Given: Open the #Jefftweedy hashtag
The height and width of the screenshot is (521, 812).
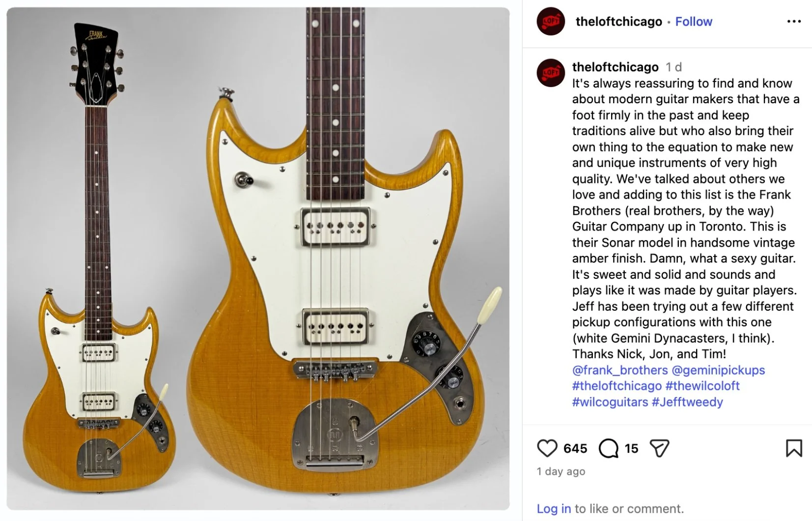Looking at the screenshot, I should point(687,402).
